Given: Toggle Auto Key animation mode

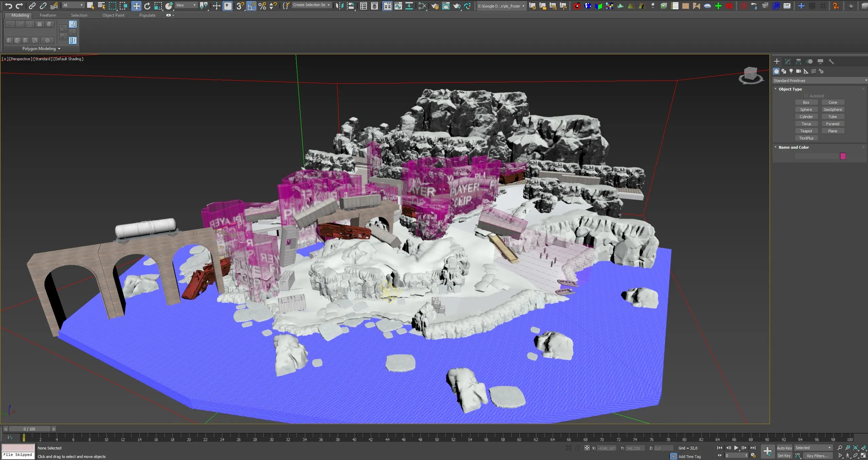Looking at the screenshot, I should [784, 448].
